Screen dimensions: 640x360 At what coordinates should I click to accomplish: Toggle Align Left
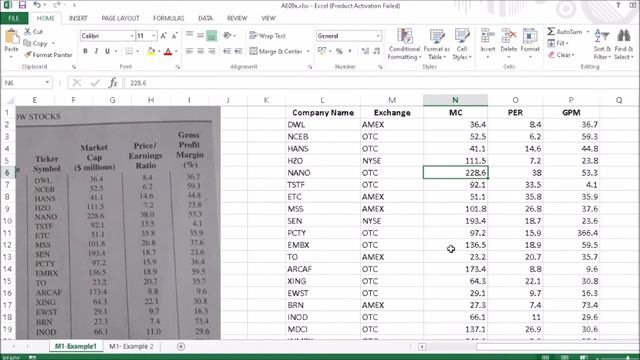click(189, 51)
